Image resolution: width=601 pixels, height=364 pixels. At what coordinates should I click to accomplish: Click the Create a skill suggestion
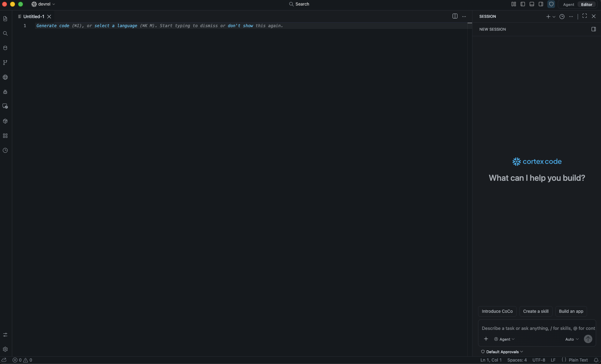[x=536, y=311]
